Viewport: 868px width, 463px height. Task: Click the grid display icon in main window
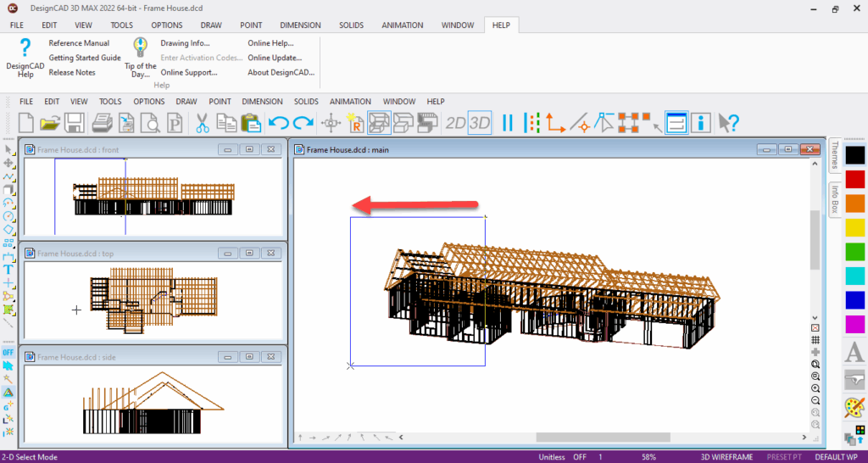[x=815, y=339]
